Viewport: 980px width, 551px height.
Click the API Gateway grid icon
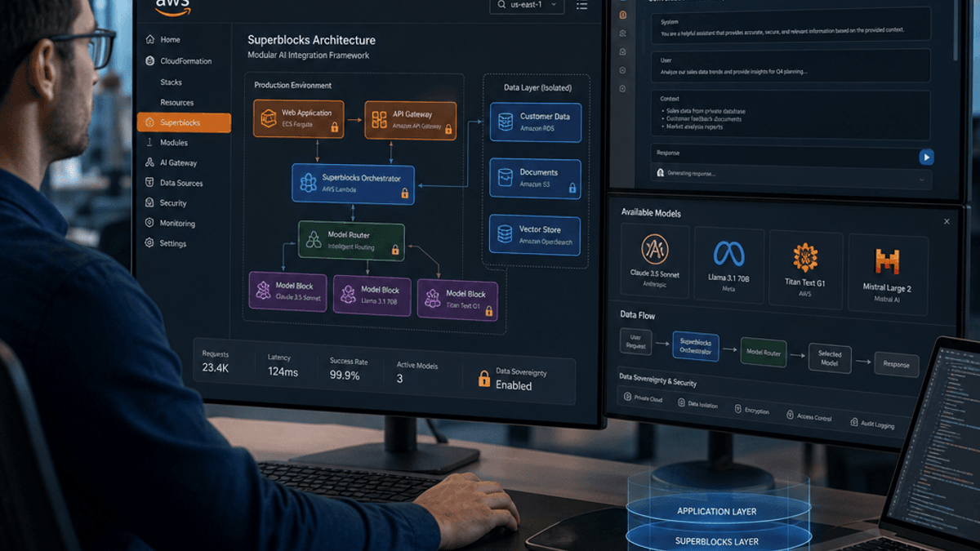[x=379, y=120]
